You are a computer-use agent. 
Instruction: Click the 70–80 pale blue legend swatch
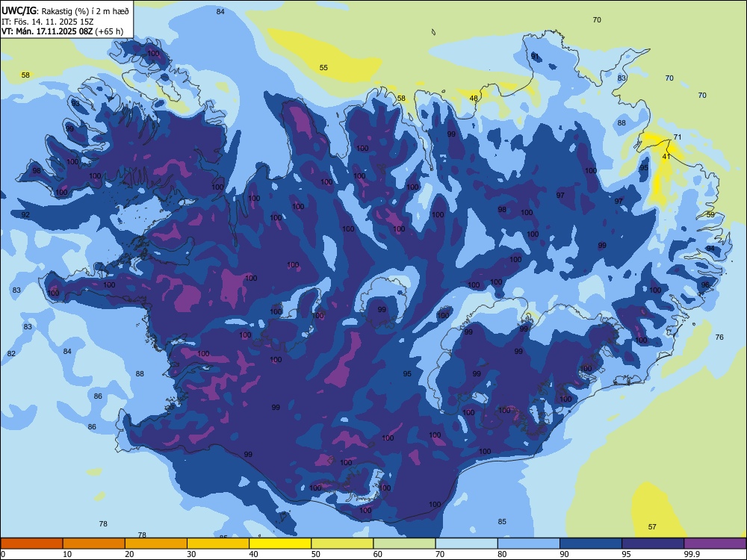click(466, 544)
